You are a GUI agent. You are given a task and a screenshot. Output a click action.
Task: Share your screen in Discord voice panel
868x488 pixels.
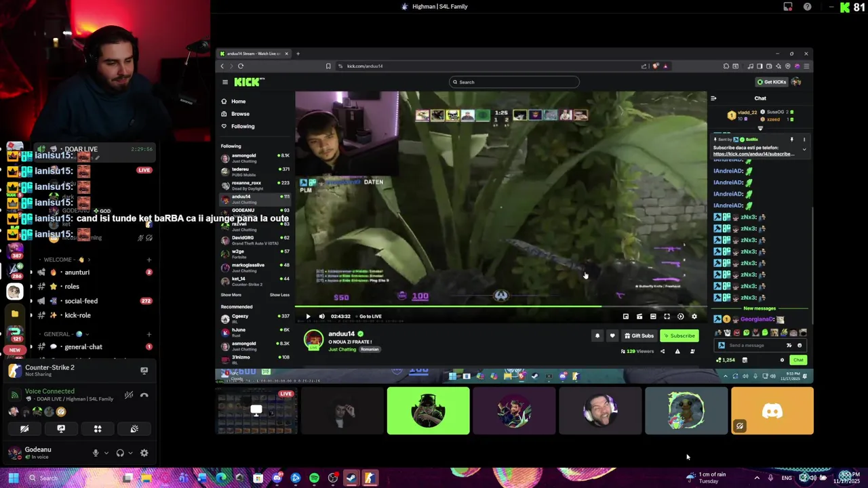[x=61, y=428]
